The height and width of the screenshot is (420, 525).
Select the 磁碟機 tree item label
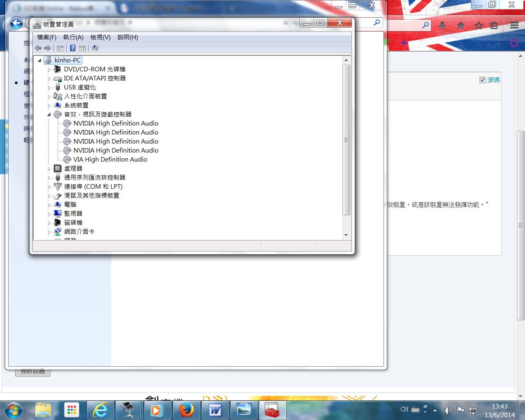coord(73,223)
